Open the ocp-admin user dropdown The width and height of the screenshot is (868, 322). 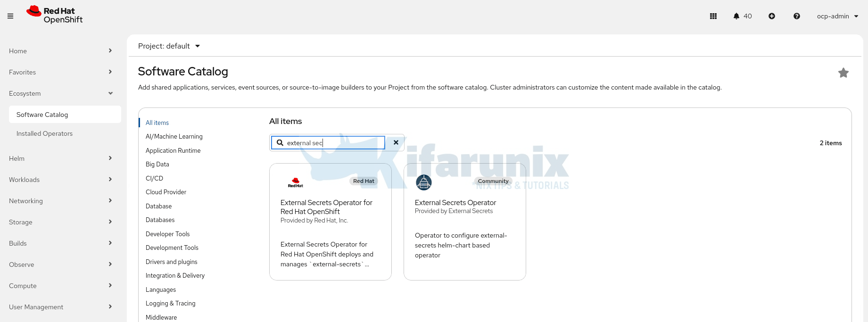(838, 16)
